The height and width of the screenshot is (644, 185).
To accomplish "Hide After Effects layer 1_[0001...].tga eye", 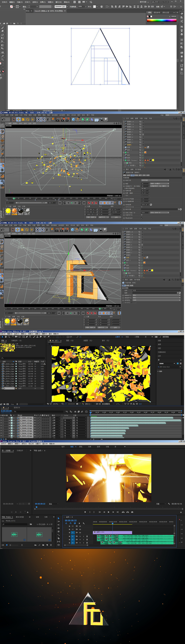I will (1, 418).
